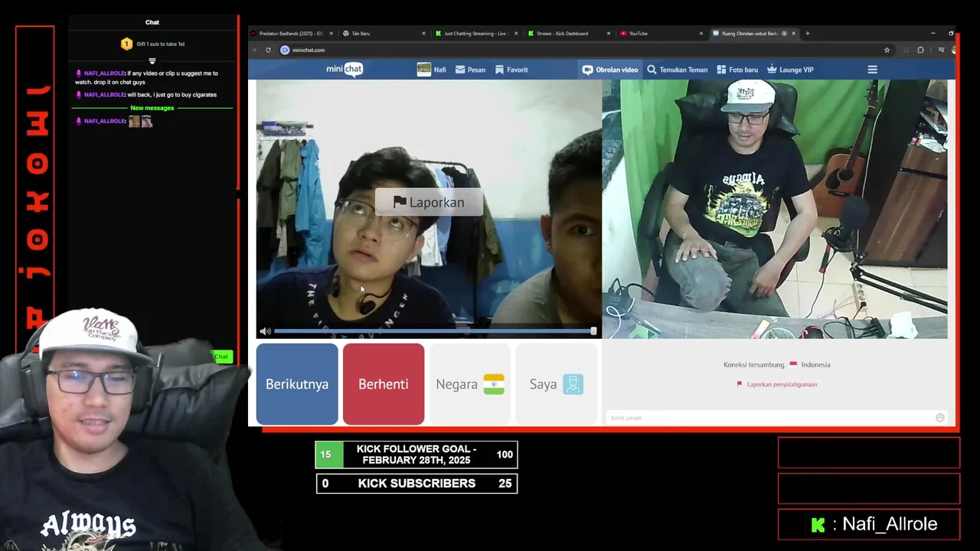This screenshot has width=980, height=551.
Task: Open the Saya gender selector
Action: [557, 384]
